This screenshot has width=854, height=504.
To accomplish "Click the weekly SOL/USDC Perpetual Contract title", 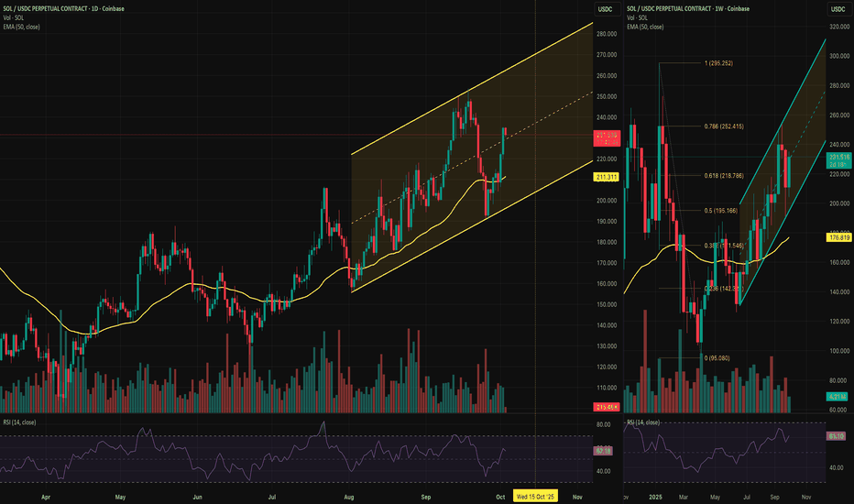I will coord(688,9).
